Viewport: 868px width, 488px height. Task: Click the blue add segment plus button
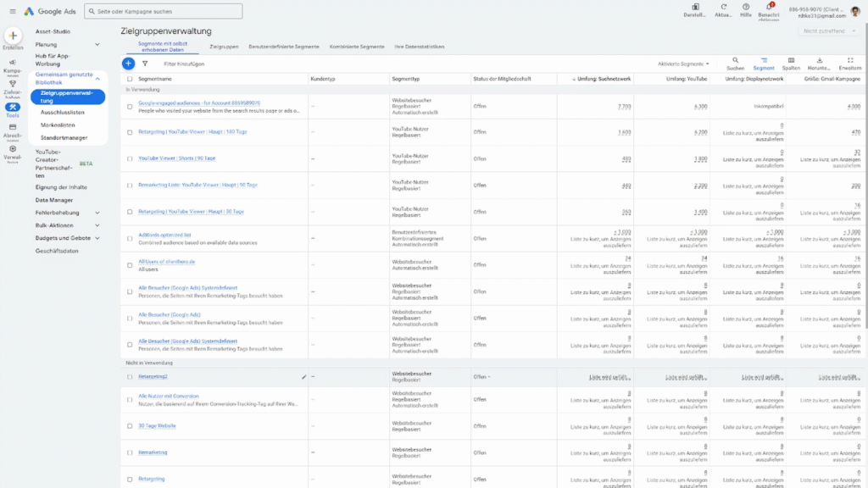point(129,64)
